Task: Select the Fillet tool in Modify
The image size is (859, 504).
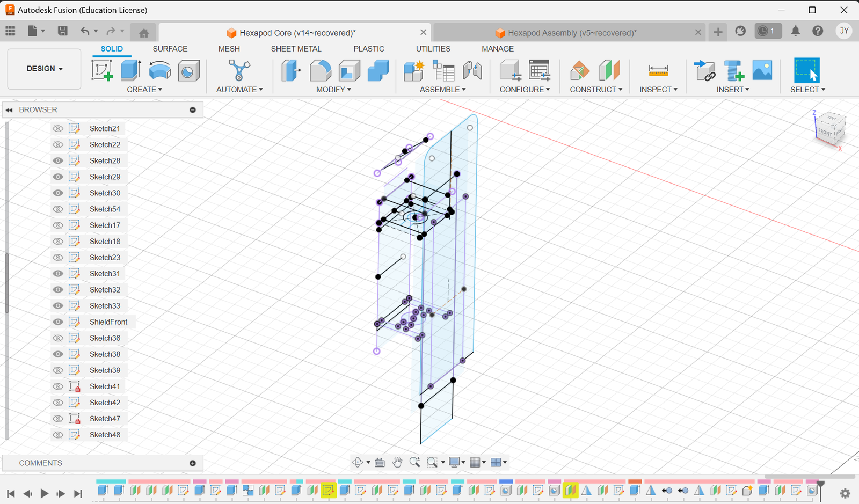Action: click(321, 70)
